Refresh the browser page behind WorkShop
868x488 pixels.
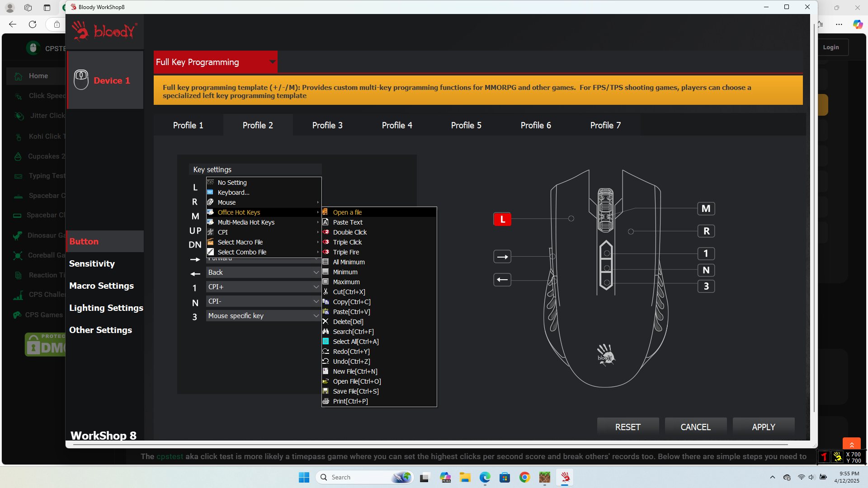[33, 24]
